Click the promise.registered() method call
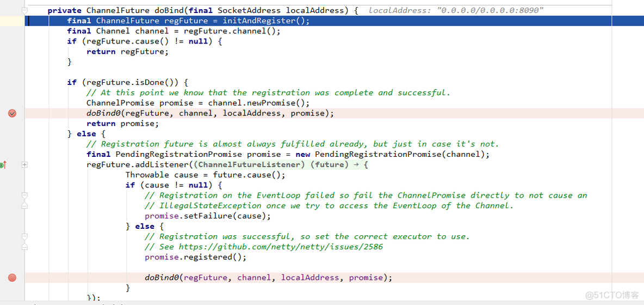This screenshot has height=305, width=644. pos(195,257)
